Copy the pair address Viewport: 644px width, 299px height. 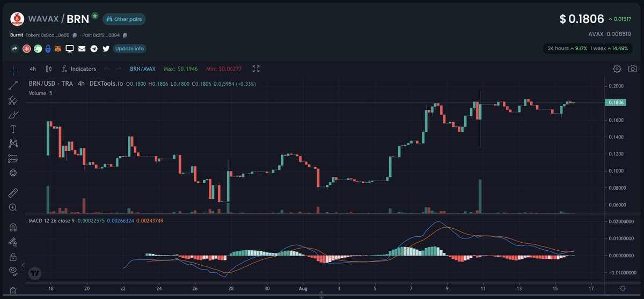click(x=125, y=35)
